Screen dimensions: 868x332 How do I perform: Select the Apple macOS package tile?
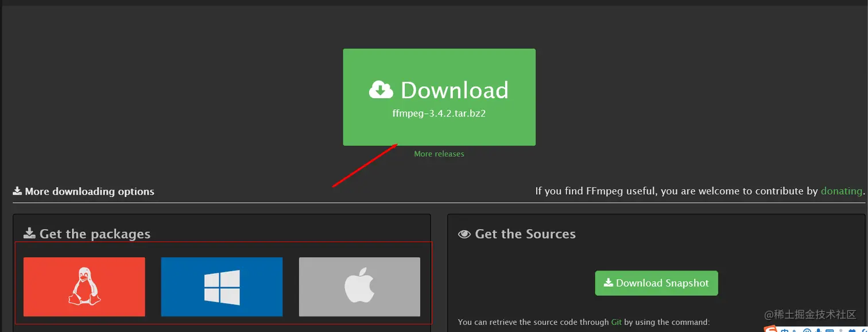359,287
